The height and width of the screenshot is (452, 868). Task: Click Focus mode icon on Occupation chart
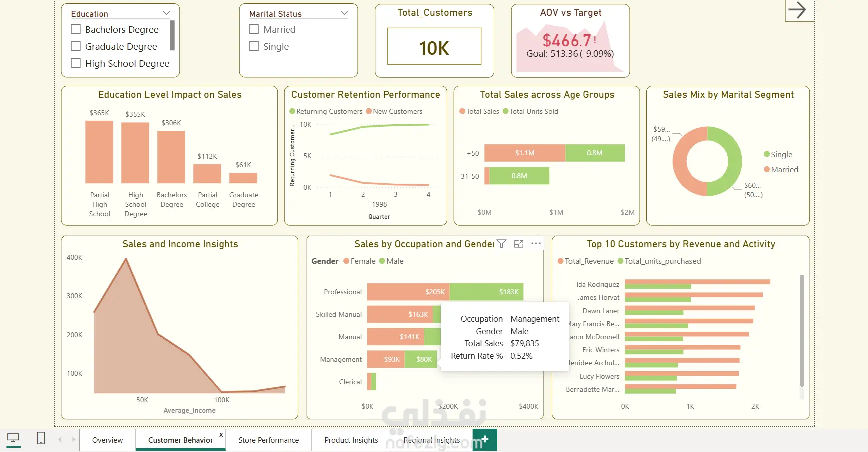click(x=519, y=243)
